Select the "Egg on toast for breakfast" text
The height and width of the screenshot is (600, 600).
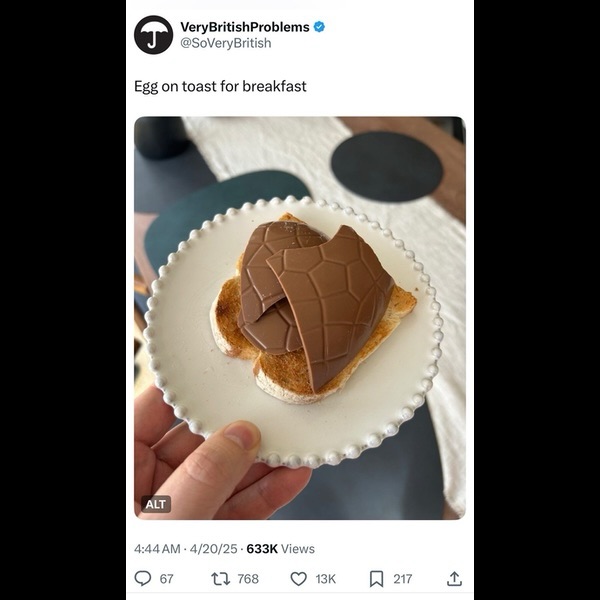pos(220,86)
